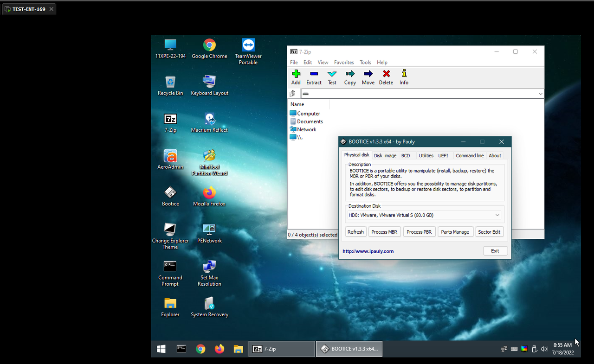Image resolution: width=594 pixels, height=364 pixels.
Task: Select the TeamViewer Portable desktop icon
Action: click(248, 51)
